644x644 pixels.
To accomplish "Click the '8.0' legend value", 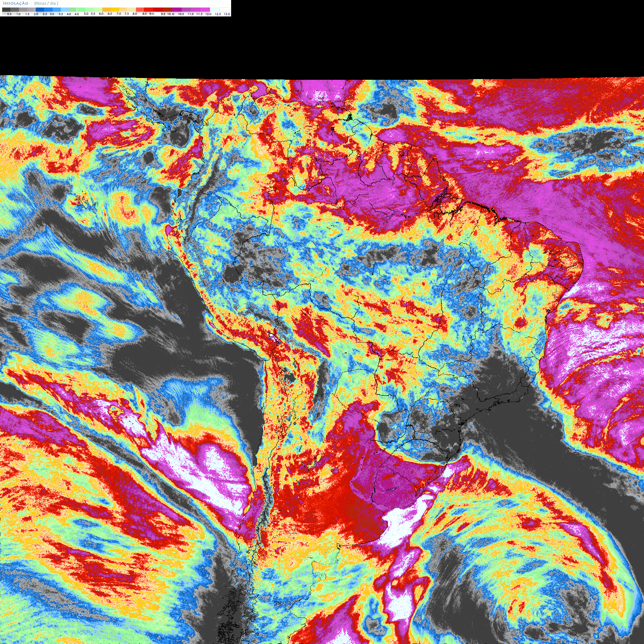I will click(x=135, y=14).
